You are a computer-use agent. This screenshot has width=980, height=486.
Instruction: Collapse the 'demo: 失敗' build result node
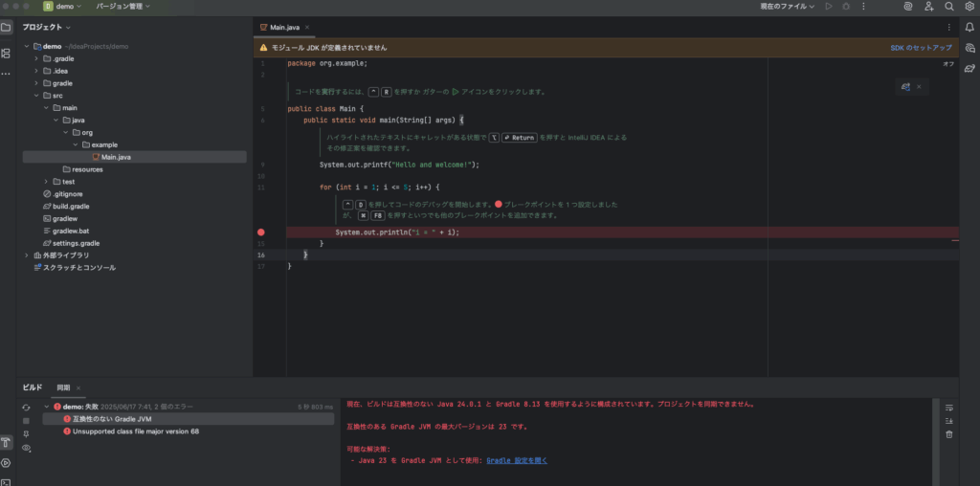coord(46,407)
